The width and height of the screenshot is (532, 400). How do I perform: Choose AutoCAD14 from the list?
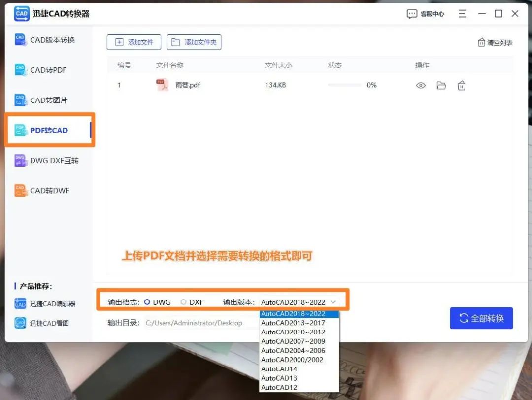(299, 369)
